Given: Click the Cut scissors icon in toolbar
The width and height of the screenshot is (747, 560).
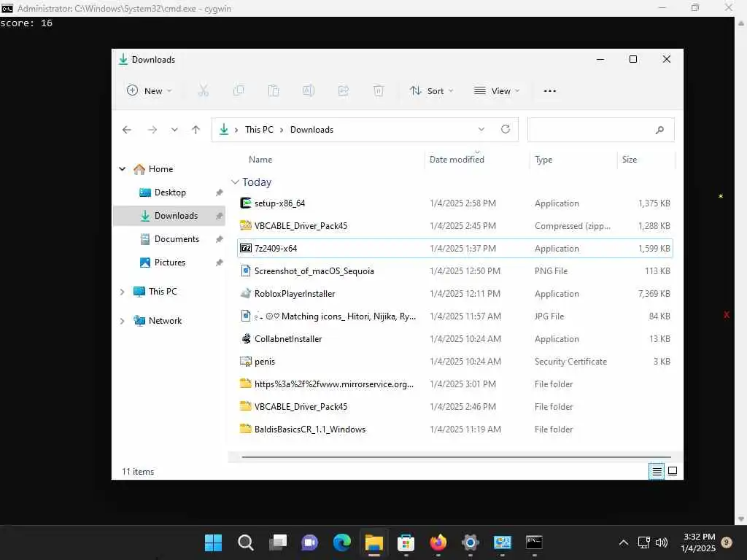Looking at the screenshot, I should point(204,90).
